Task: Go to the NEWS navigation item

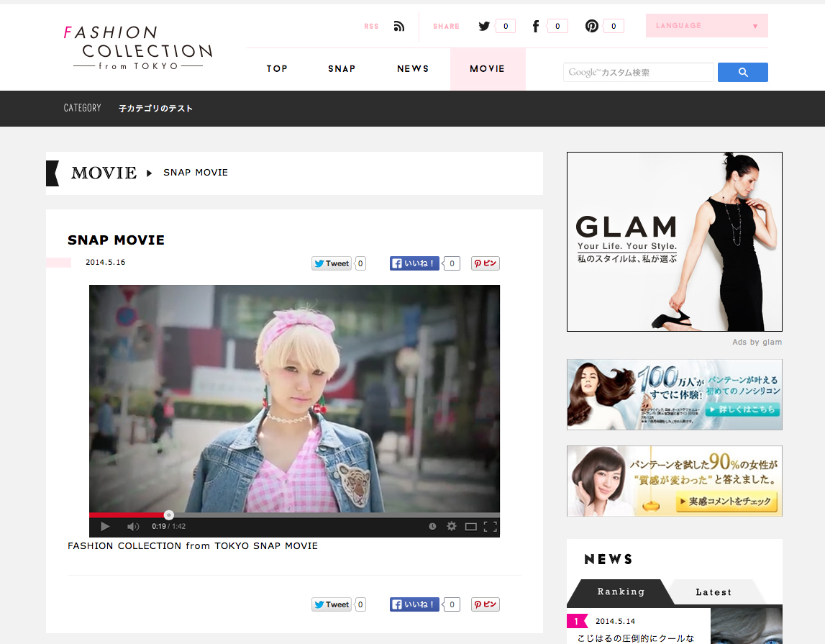Action: point(413,69)
